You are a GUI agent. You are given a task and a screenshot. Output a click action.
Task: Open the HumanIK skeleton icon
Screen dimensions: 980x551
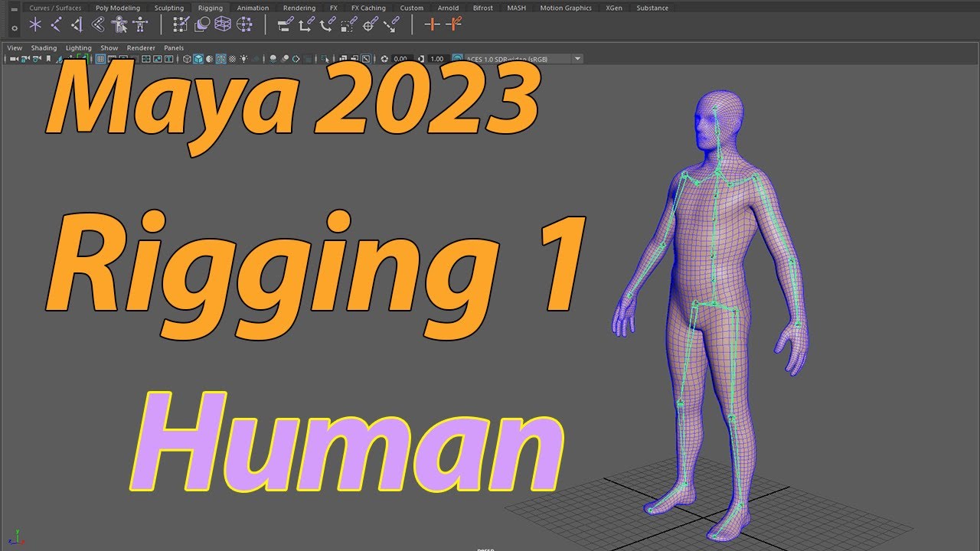click(x=140, y=24)
